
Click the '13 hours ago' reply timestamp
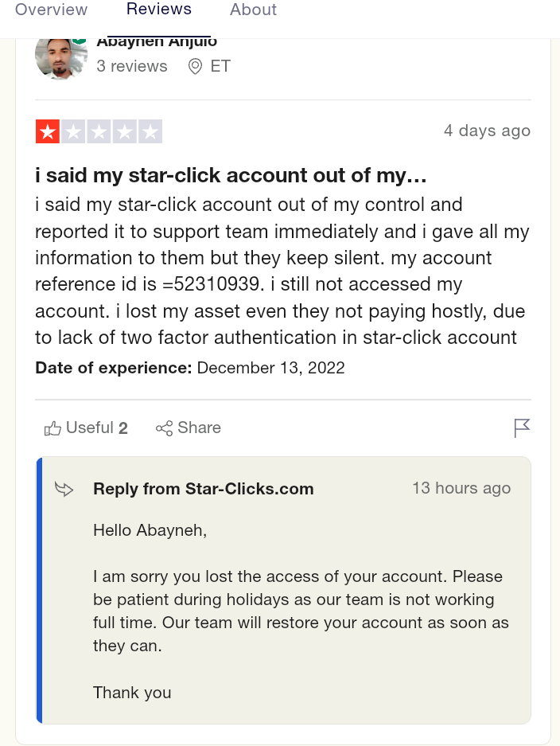461,488
